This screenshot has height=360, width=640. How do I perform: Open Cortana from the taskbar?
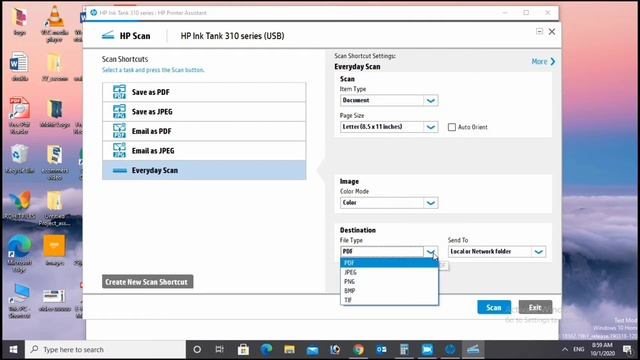coord(197,350)
